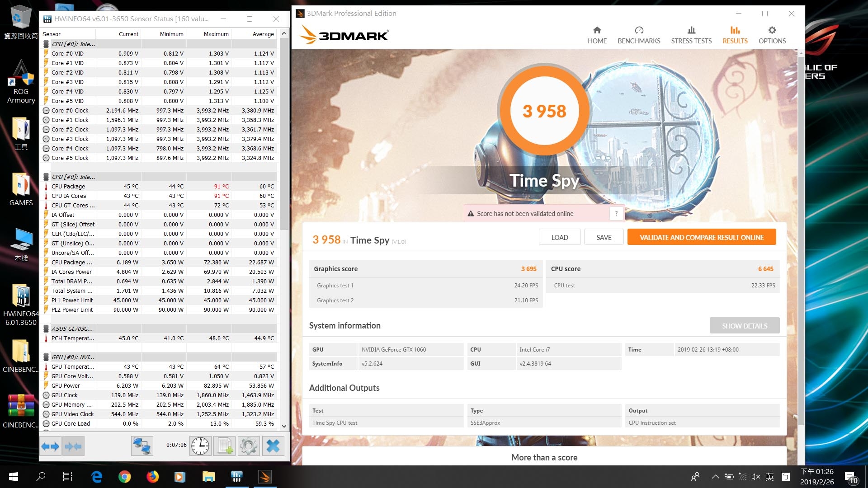Open File Explorer from taskbar
The image size is (868, 488).
[x=208, y=477]
